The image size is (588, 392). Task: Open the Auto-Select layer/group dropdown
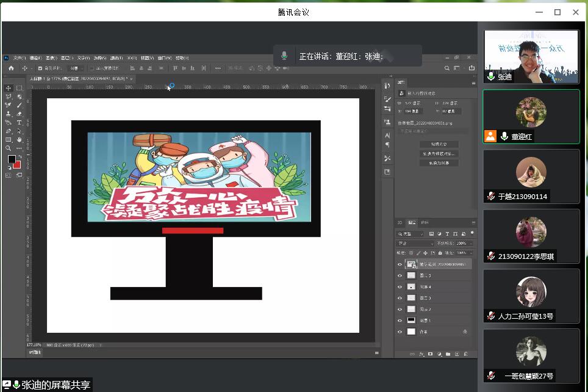76,68
